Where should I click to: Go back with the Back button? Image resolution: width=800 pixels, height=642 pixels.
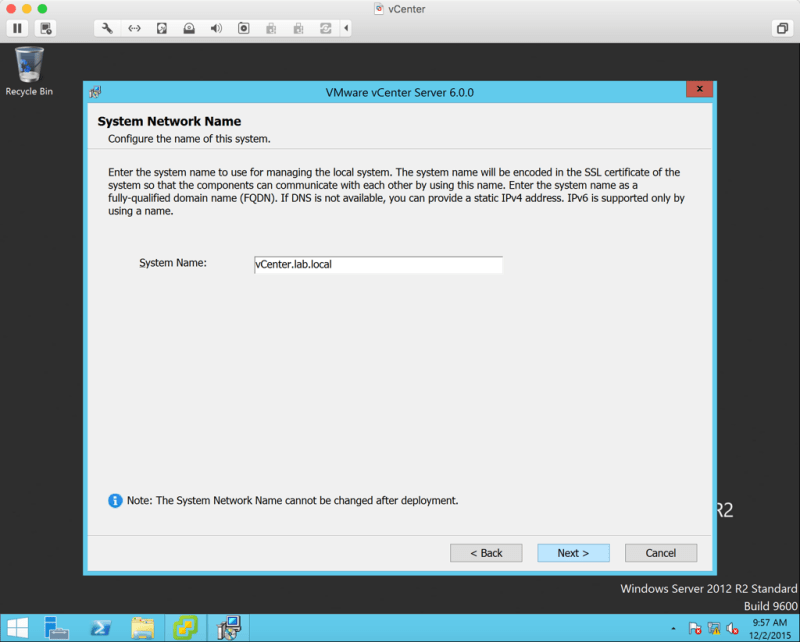click(x=486, y=553)
